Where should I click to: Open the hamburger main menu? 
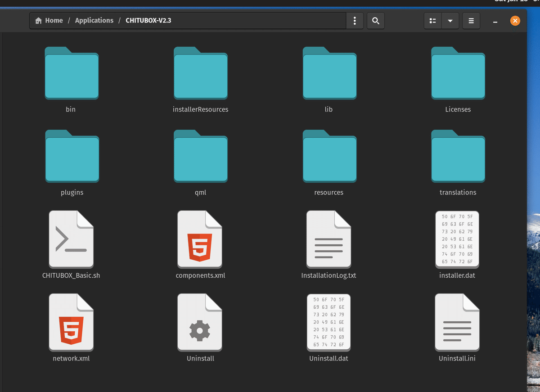tap(471, 21)
